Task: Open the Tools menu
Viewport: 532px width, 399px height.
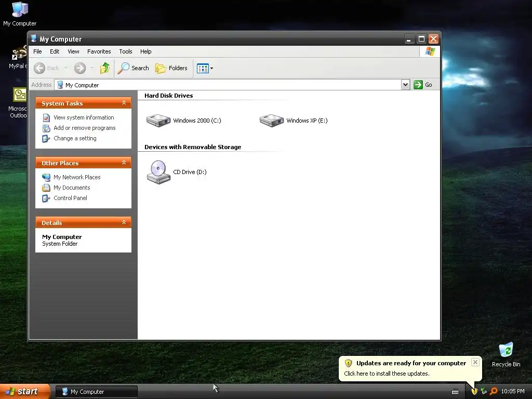Action: coord(126,51)
